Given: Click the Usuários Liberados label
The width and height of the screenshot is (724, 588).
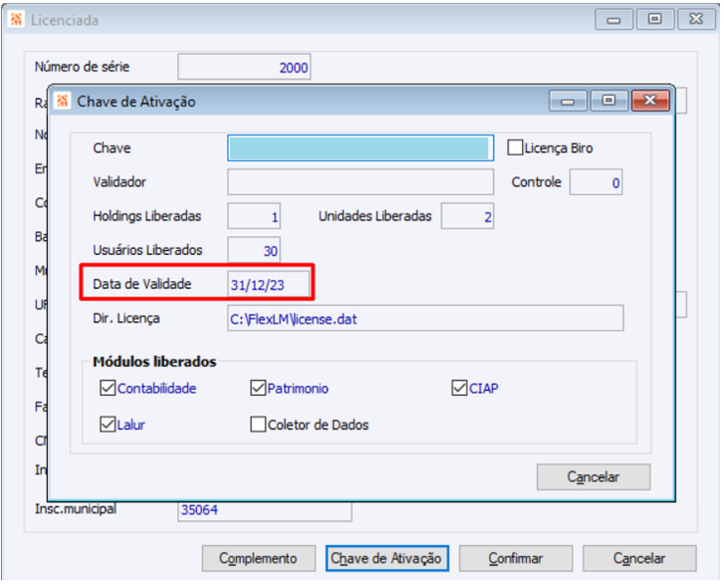Looking at the screenshot, I should pyautogui.click(x=148, y=250).
